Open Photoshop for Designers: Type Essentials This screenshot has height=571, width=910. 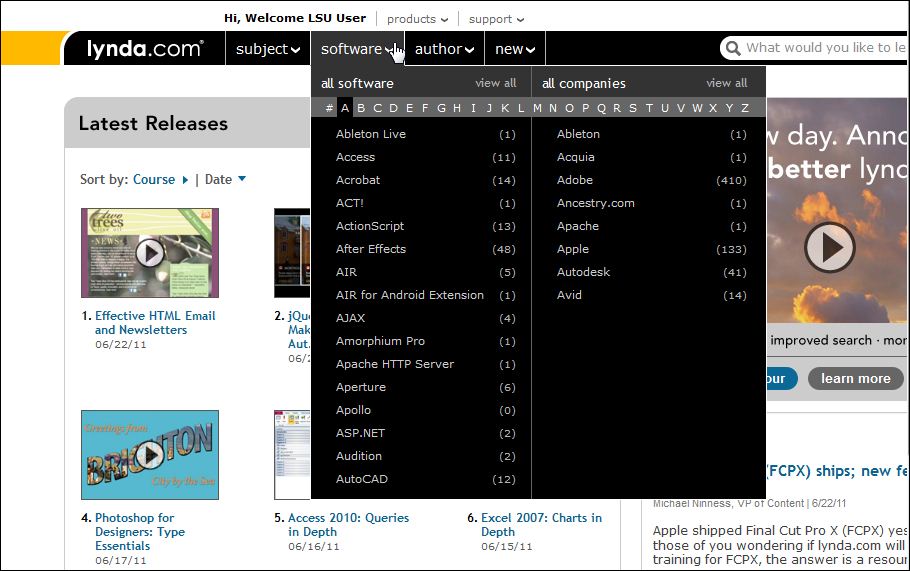(140, 532)
